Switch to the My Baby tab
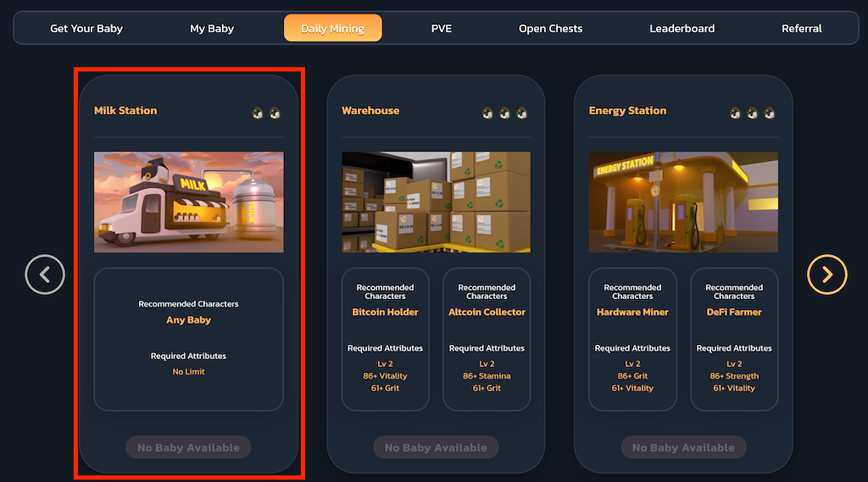 click(x=212, y=28)
